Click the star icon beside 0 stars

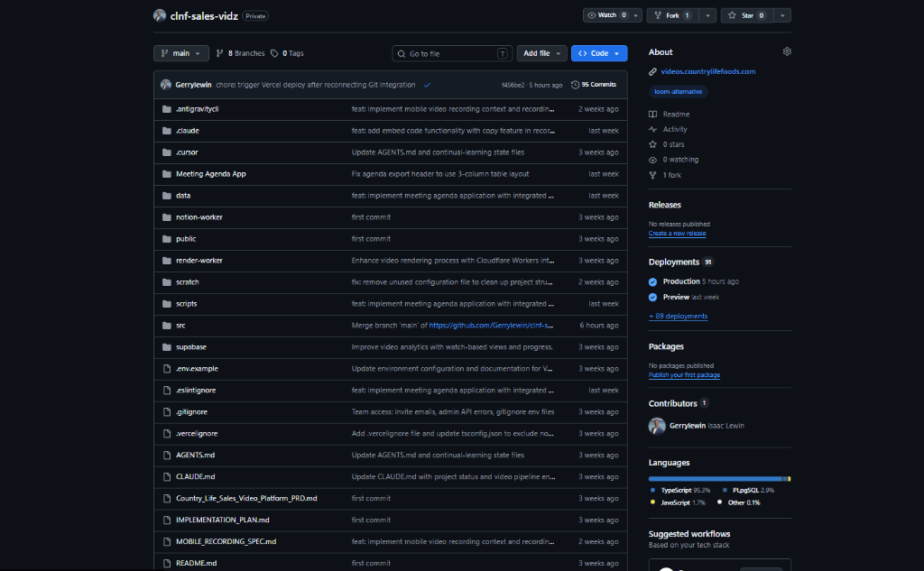click(x=653, y=144)
